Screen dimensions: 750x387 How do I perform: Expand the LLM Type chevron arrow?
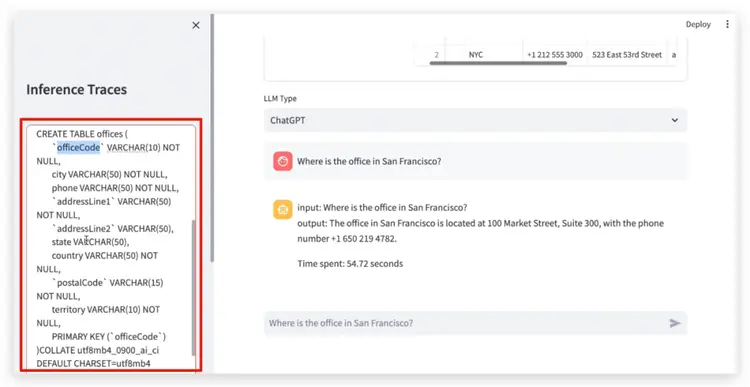(x=674, y=120)
